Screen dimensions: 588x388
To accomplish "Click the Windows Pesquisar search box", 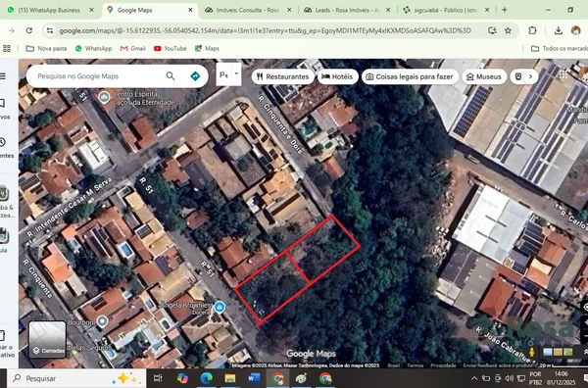I will 76,378.
